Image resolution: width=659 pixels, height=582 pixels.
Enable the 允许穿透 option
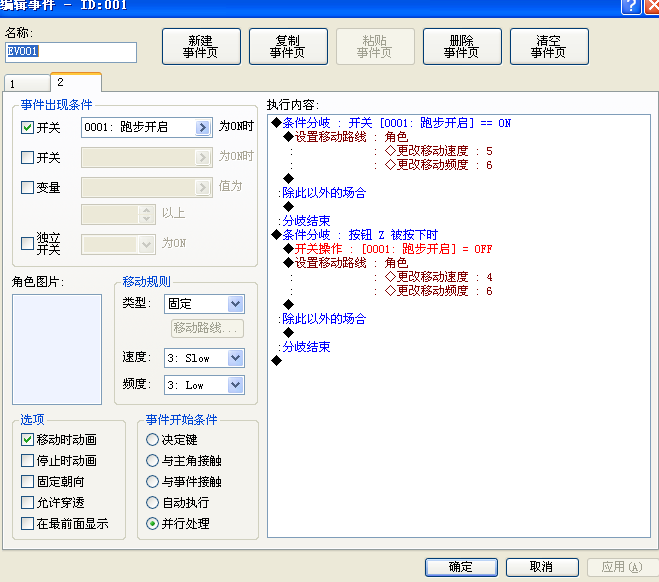[27, 503]
